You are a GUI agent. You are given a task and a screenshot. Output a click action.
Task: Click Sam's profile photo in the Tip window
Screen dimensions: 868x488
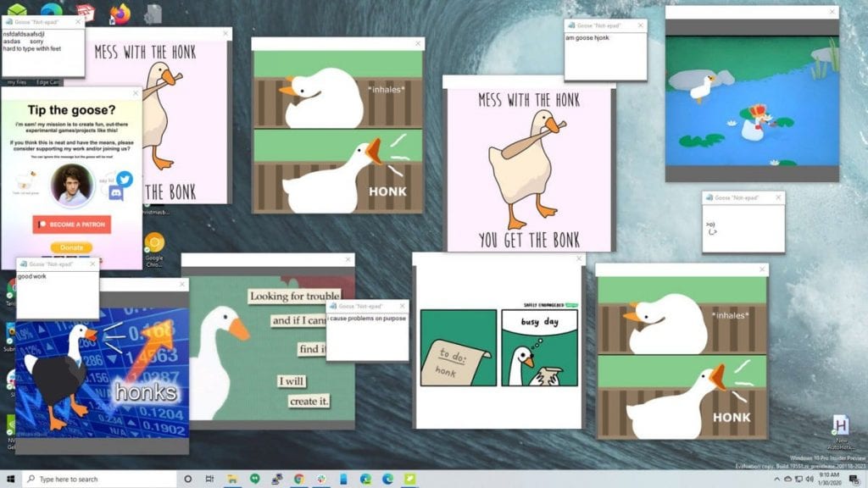point(72,185)
